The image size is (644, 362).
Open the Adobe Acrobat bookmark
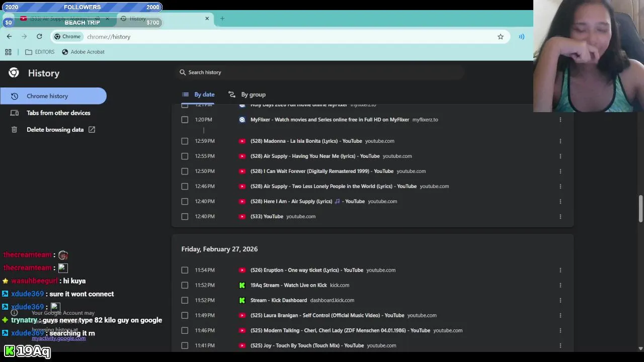click(83, 52)
